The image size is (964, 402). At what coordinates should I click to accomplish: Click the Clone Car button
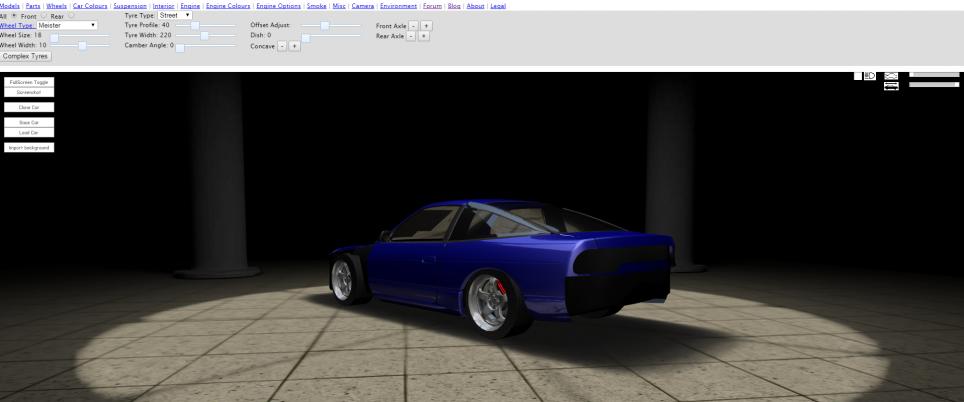(29, 108)
